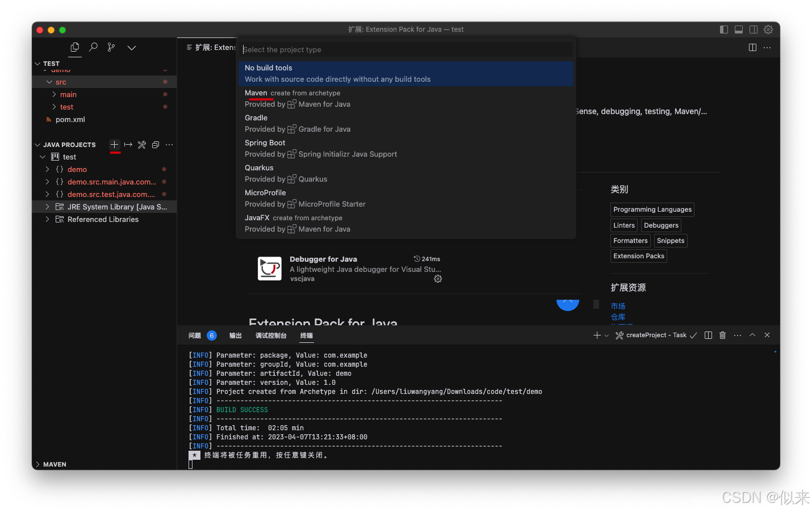This screenshot has width=812, height=512.
Task: Open terminal launch profile dropdown arrow
Action: 606,335
